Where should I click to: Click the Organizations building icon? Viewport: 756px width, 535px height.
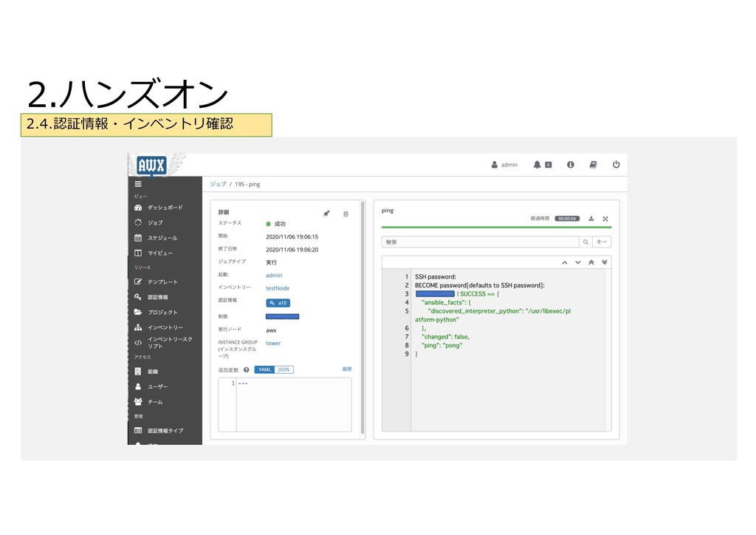click(138, 372)
